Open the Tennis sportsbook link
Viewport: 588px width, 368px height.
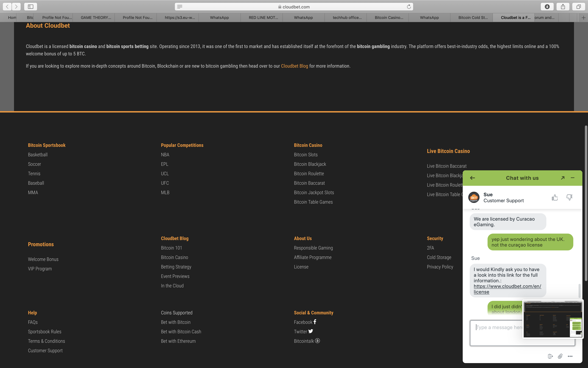tap(34, 173)
